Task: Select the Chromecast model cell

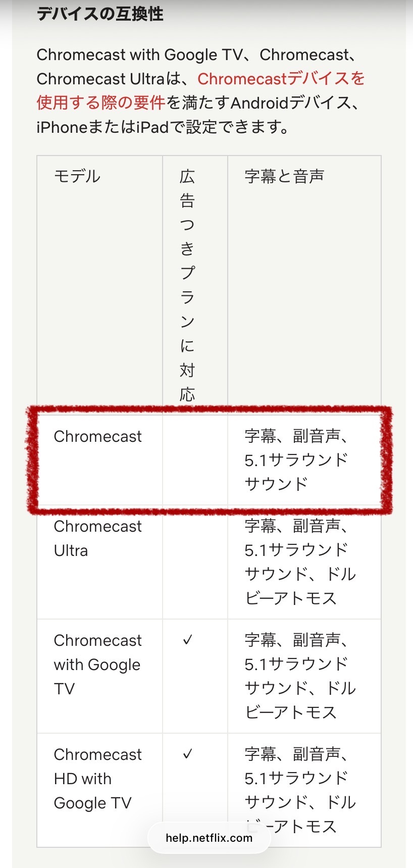Action: coord(97,437)
